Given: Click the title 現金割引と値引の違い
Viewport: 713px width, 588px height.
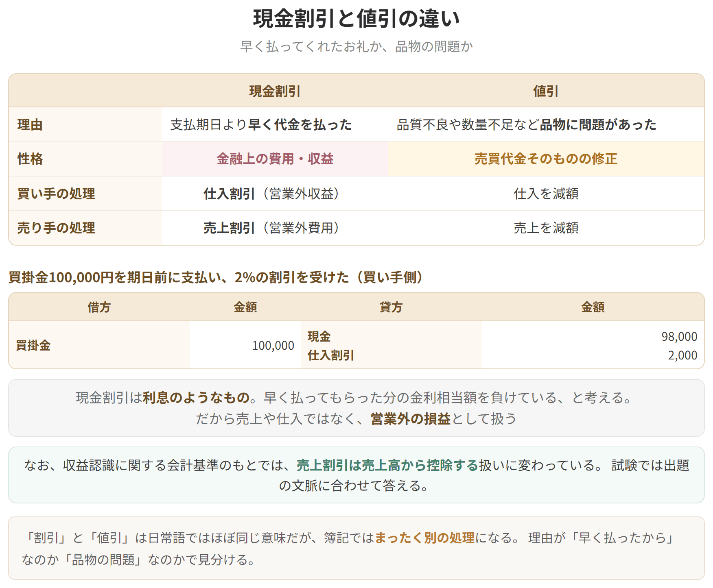Looking at the screenshot, I should (x=356, y=19).
